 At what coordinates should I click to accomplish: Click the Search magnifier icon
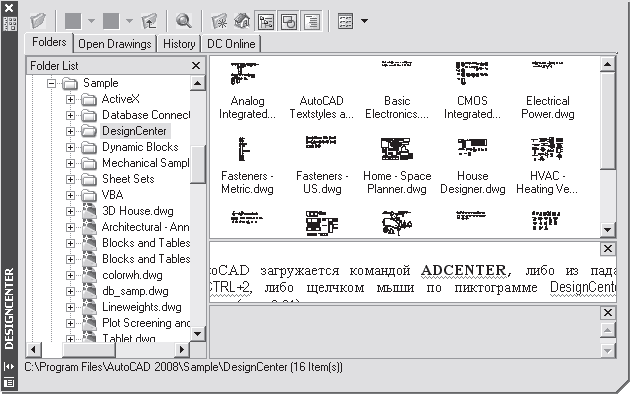tap(184, 21)
